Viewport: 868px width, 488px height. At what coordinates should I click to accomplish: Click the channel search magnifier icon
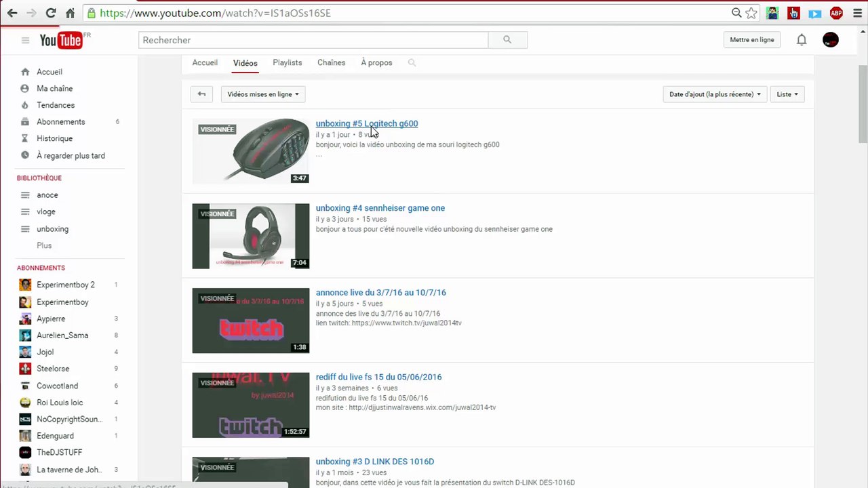pyautogui.click(x=412, y=62)
